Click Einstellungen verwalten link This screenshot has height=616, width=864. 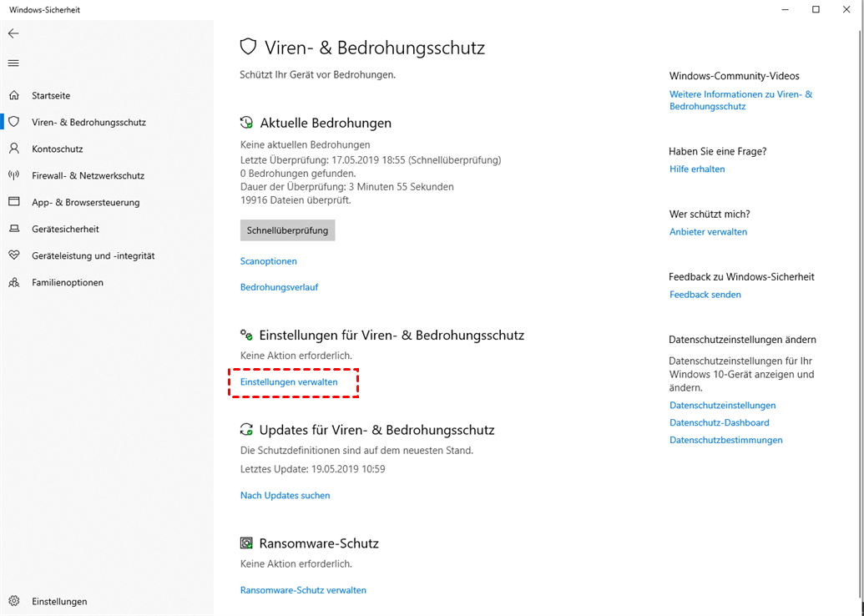[x=289, y=381]
